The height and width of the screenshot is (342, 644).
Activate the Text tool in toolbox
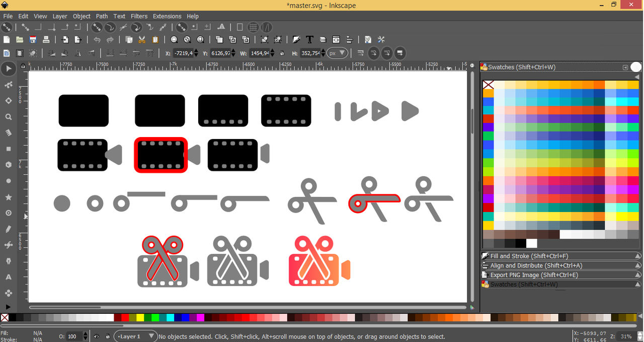tap(8, 277)
